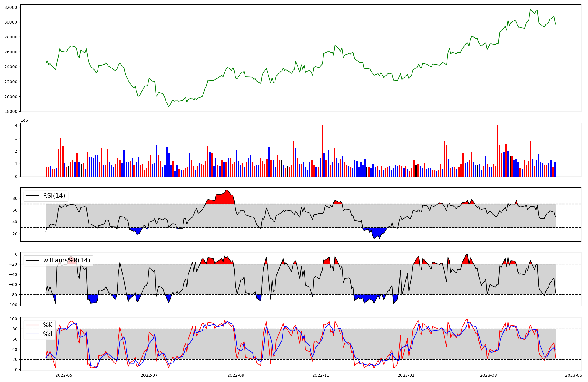
Task: Click the tallest red volume bar in November 2022
Action: coord(322,151)
